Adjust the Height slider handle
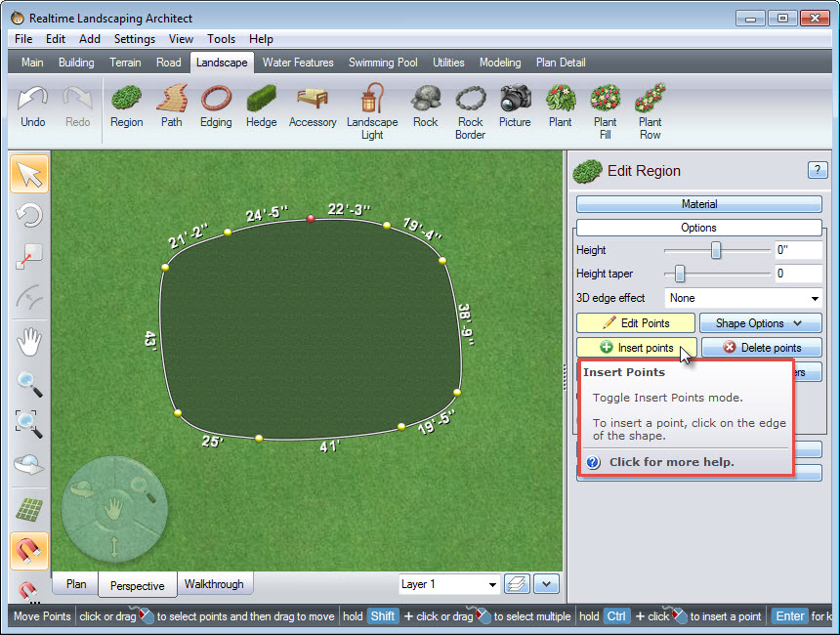 tap(716, 250)
